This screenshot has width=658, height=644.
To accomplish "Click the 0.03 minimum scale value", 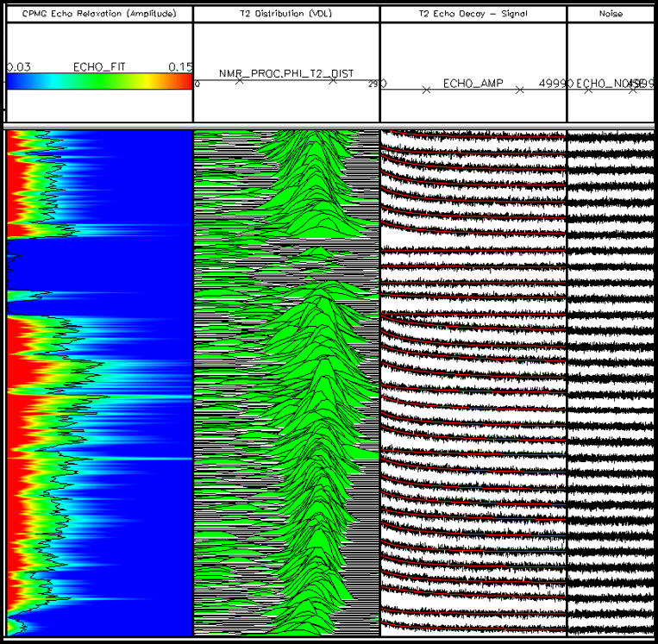I will 18,67.
